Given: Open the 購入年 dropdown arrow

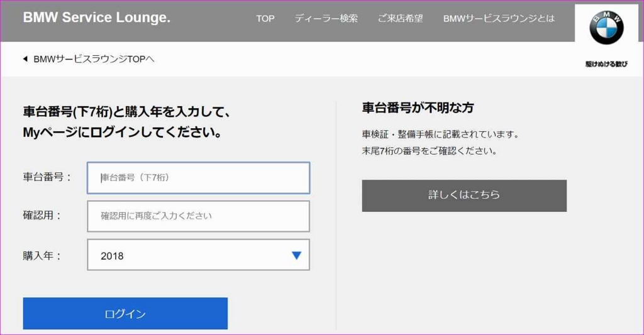Looking at the screenshot, I should pyautogui.click(x=296, y=255).
